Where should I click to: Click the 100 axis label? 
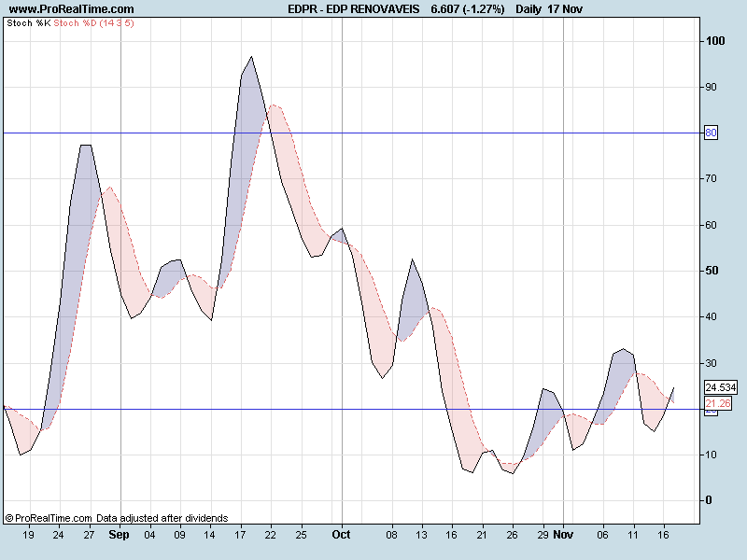(715, 41)
